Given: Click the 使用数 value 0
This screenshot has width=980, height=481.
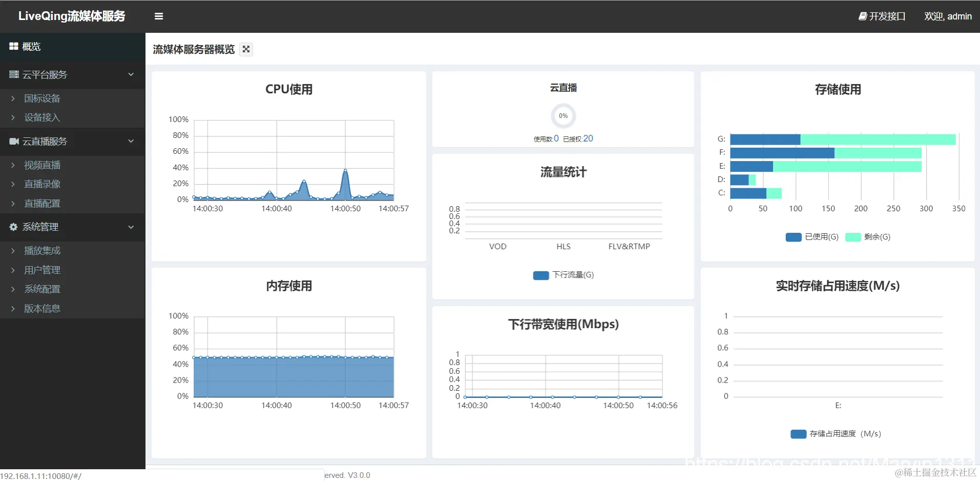Looking at the screenshot, I should pos(556,138).
